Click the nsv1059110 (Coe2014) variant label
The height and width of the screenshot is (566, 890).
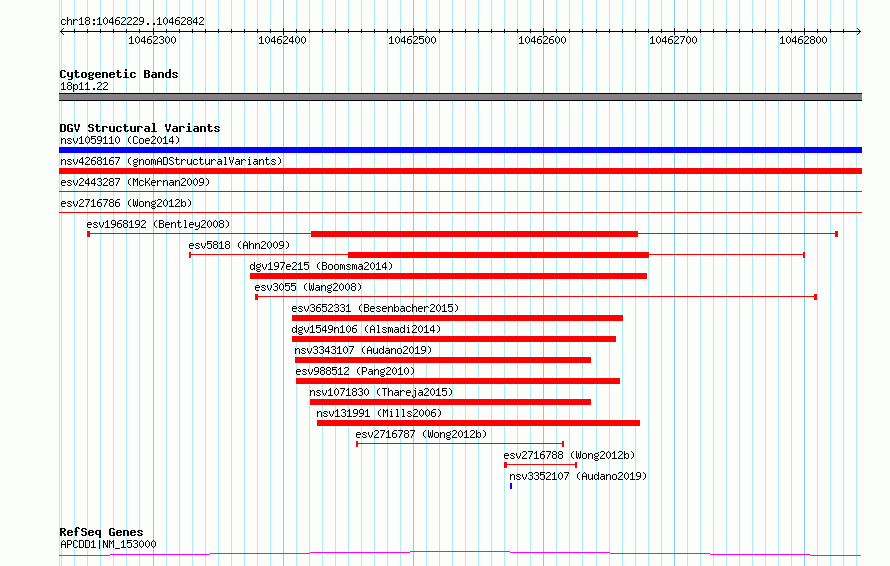120,140
